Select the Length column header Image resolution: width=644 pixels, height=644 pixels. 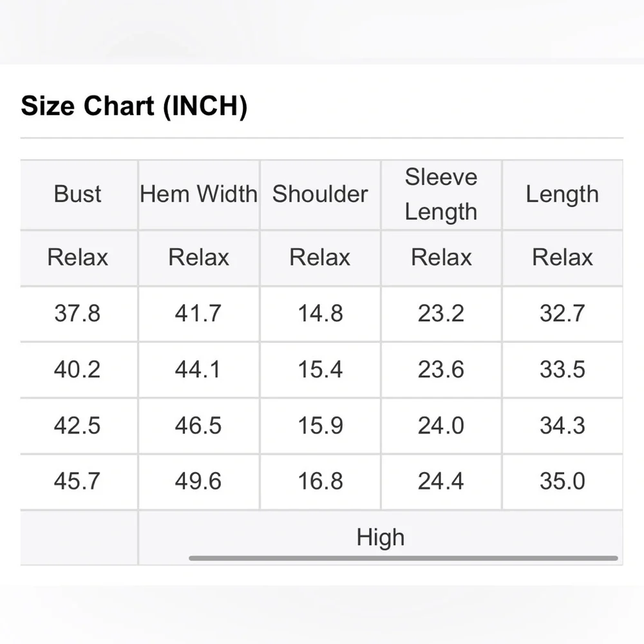[562, 194]
